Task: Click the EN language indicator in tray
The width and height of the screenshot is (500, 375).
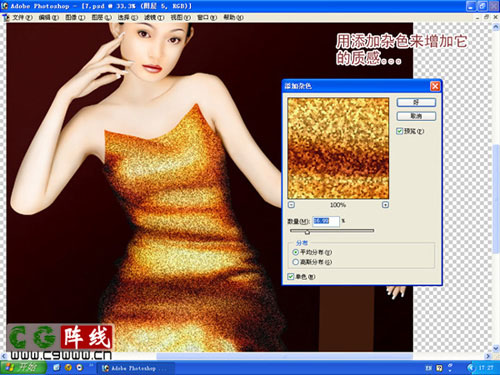Action: (428, 368)
